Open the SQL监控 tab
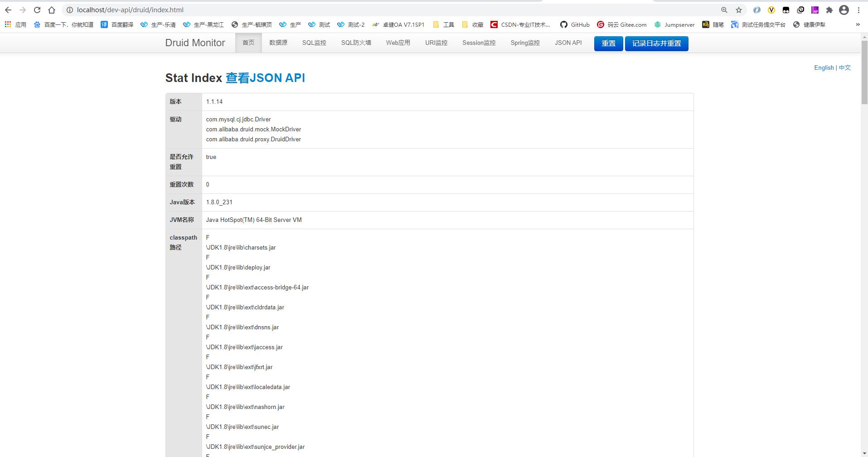The height and width of the screenshot is (457, 868). coord(314,43)
